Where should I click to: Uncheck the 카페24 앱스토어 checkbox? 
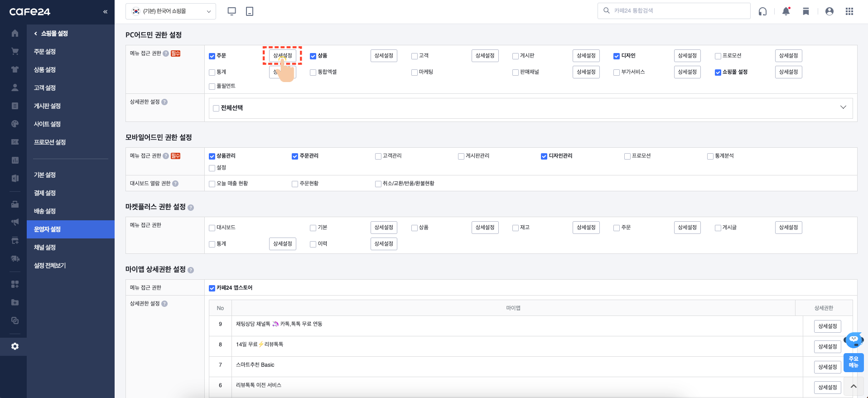212,288
